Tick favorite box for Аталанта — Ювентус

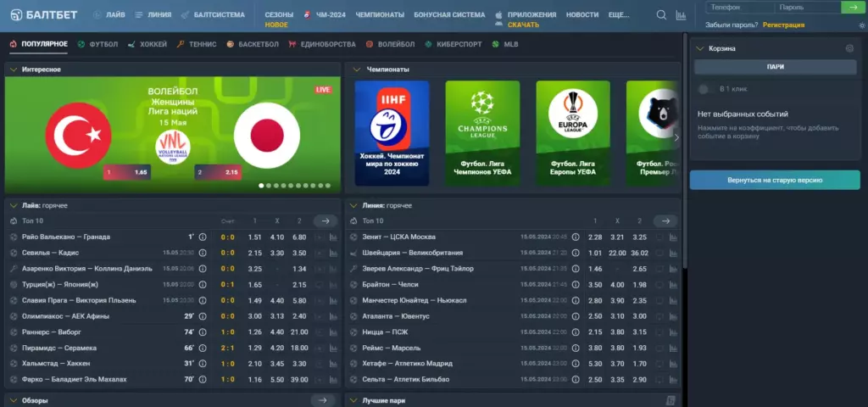pos(659,316)
